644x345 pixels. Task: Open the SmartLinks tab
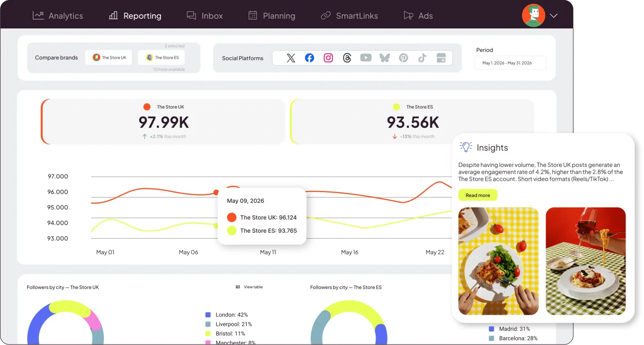pos(349,16)
